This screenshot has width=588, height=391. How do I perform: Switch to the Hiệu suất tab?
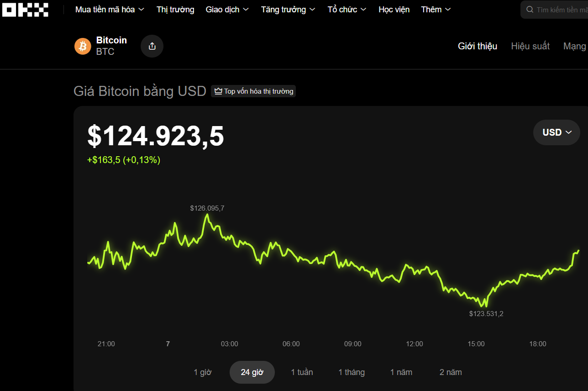click(x=530, y=46)
